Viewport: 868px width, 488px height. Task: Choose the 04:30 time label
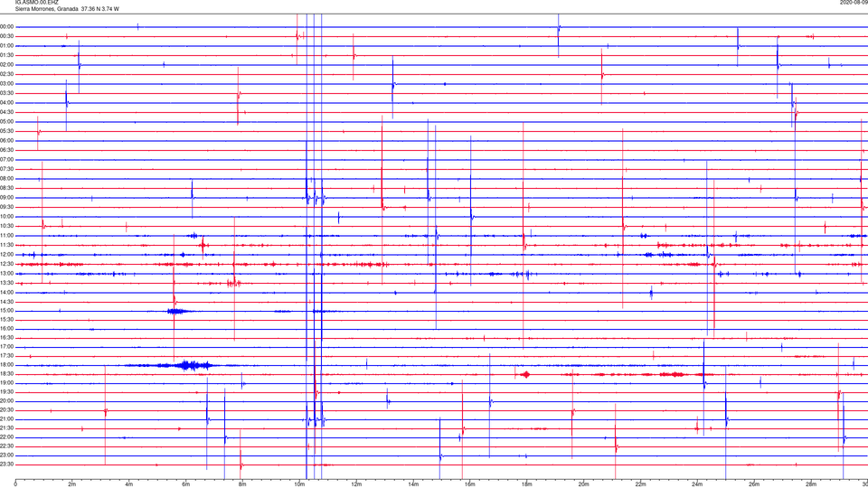coord(7,112)
